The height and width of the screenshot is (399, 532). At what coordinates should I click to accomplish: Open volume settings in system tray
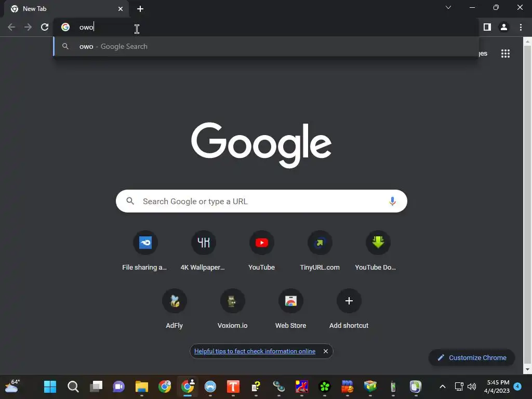tap(472, 387)
